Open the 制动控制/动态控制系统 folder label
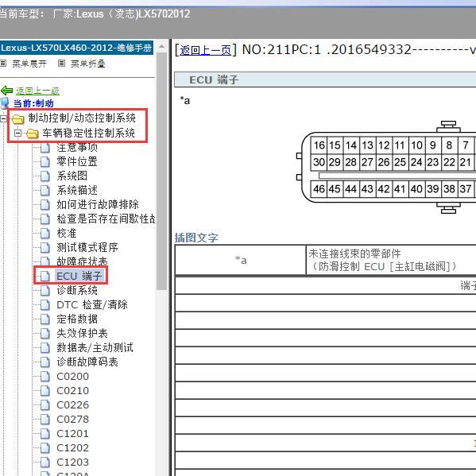Screen dimensions: 476x476 click(x=82, y=118)
